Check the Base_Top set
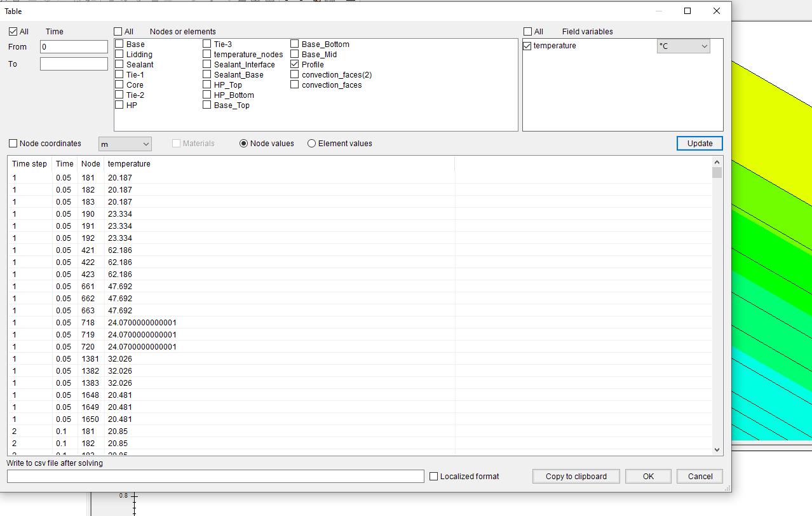This screenshot has height=516, width=812. [207, 105]
